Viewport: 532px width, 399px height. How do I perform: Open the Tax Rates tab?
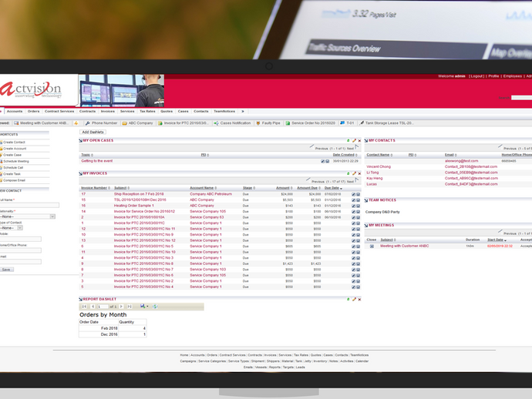147,111
